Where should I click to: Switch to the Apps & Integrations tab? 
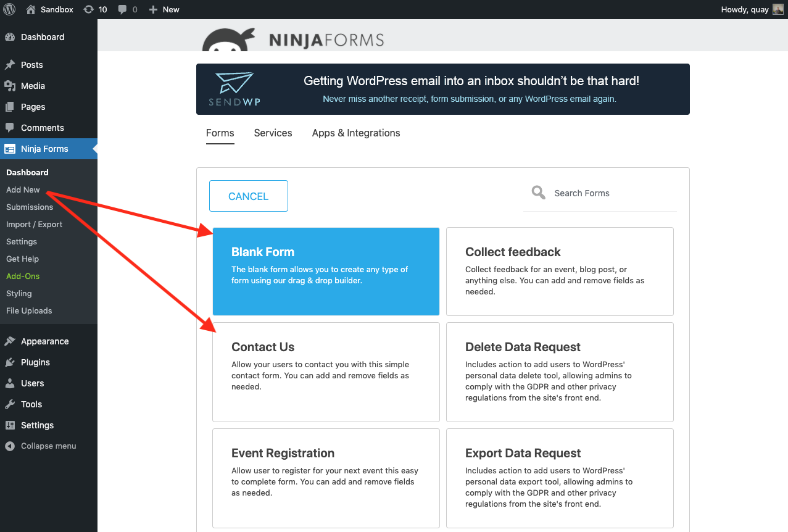click(355, 133)
